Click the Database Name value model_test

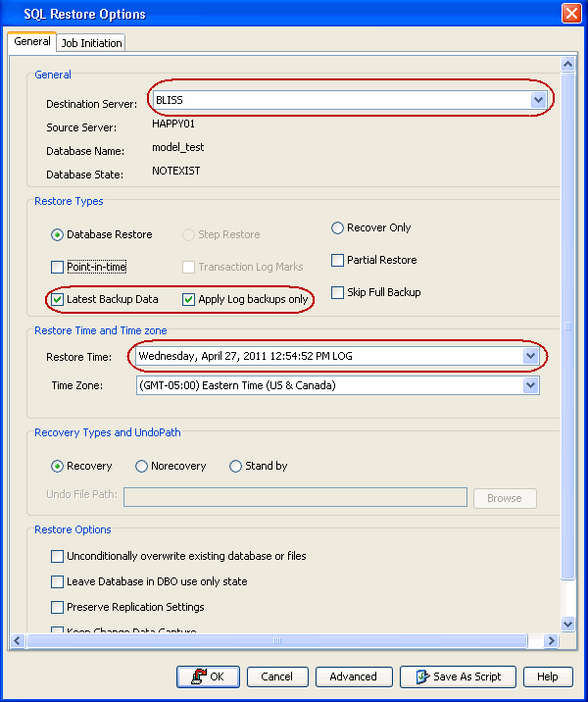coord(178,147)
